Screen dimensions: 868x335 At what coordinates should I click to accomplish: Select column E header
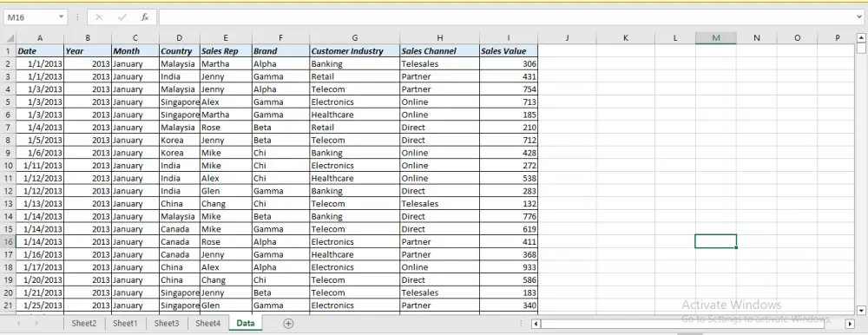[x=226, y=37]
